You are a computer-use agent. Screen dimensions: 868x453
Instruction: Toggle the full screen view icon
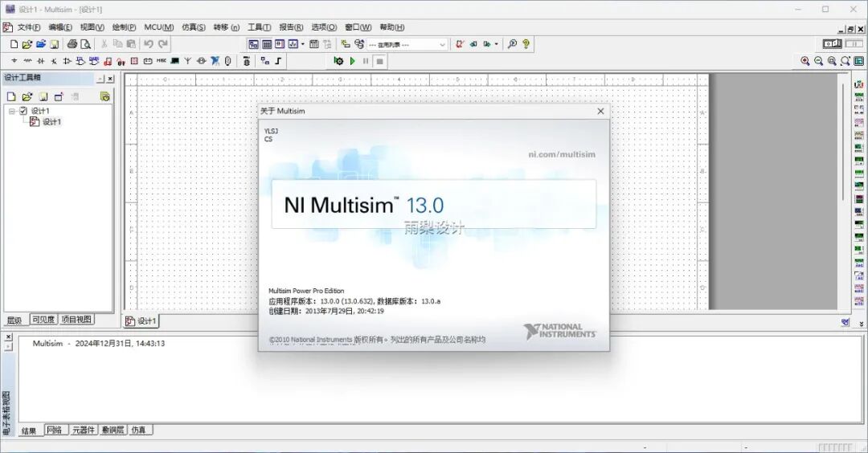pyautogui.click(x=858, y=61)
